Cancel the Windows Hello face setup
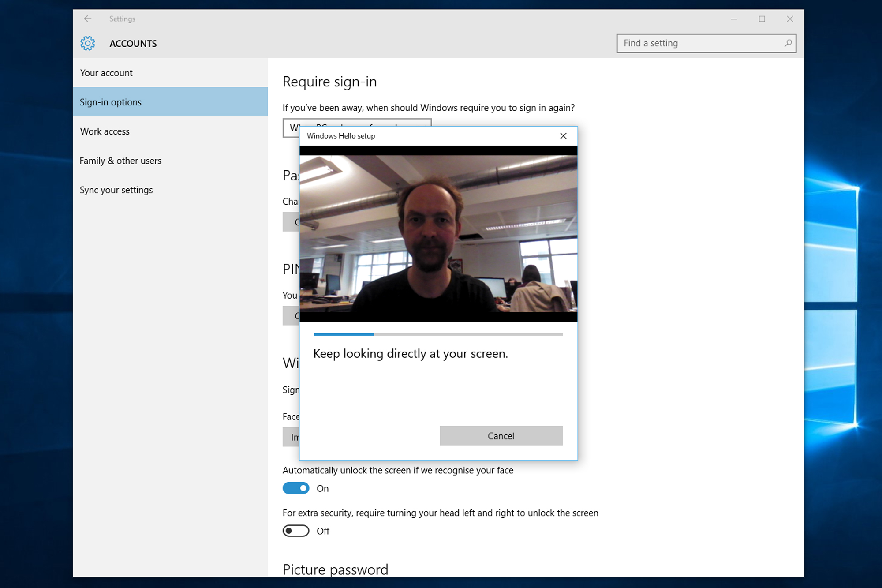The image size is (882, 588). (501, 436)
